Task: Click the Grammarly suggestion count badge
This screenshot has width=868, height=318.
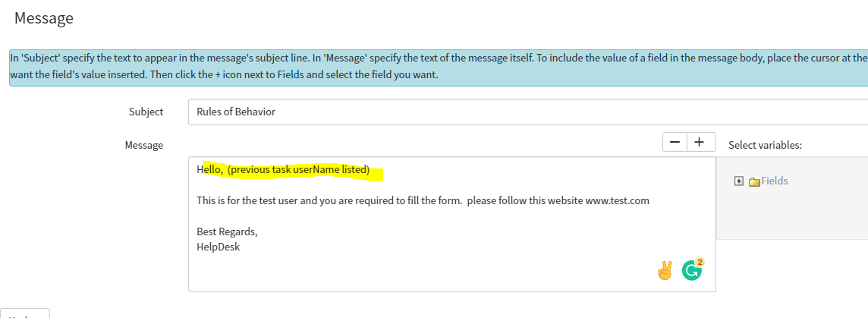Action: (x=699, y=262)
